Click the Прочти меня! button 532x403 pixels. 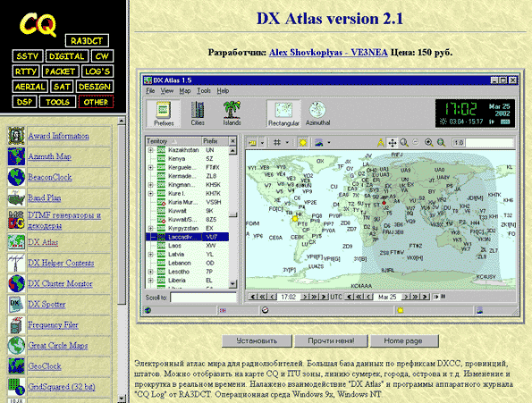pyautogui.click(x=331, y=341)
